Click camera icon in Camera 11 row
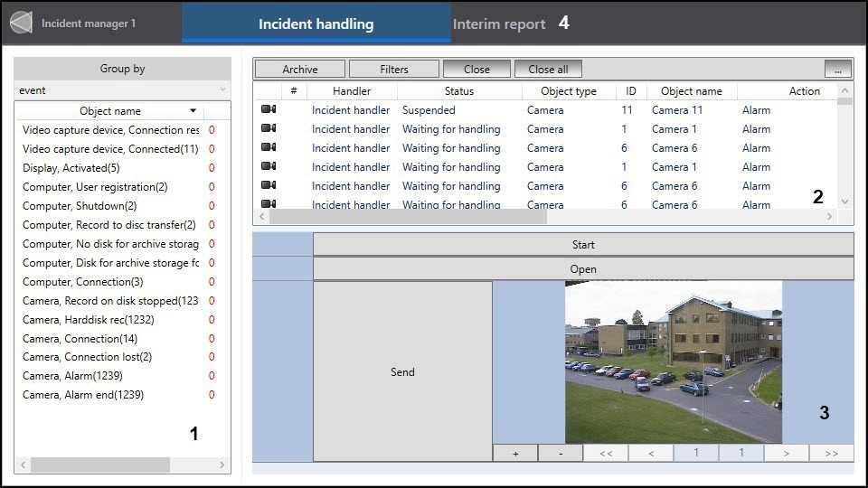Screen dimensions: 868x488 pos(269,110)
